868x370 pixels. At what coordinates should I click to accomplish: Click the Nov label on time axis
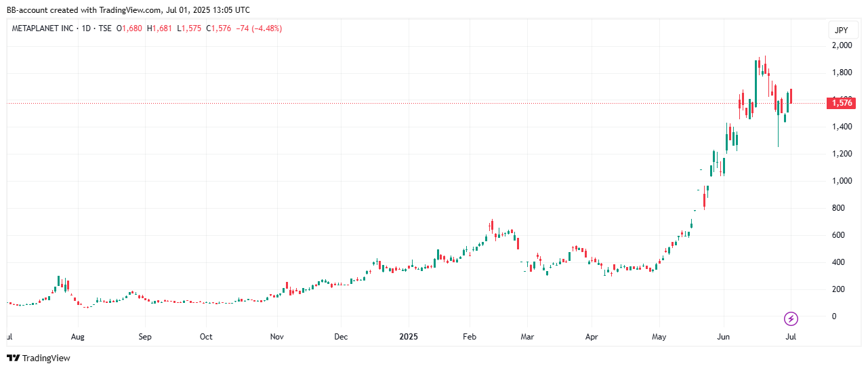click(276, 336)
